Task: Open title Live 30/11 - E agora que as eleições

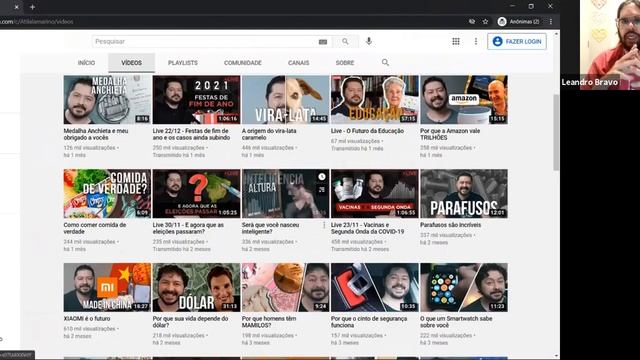Action: (x=188, y=228)
